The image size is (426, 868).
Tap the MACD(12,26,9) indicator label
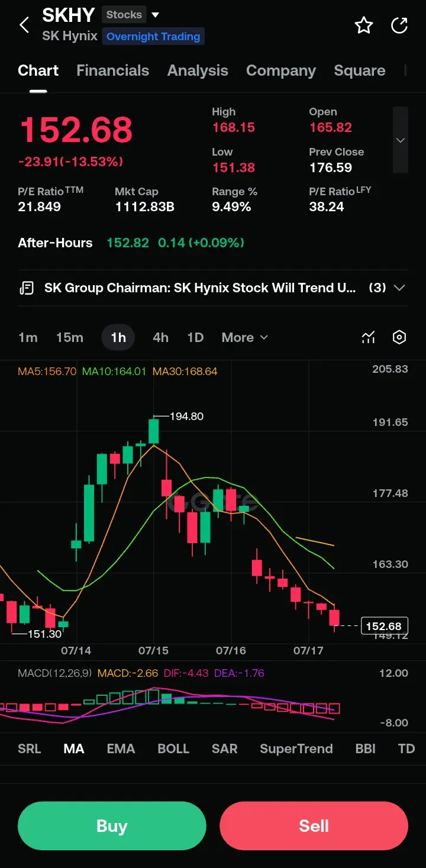(54, 673)
